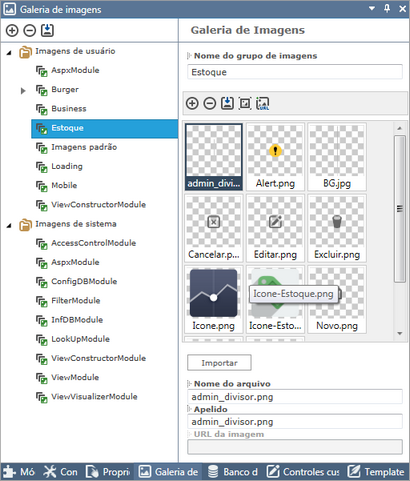This screenshot has height=481, width=410.
Task: Add image with gallery plus icon
Action: coord(192,103)
